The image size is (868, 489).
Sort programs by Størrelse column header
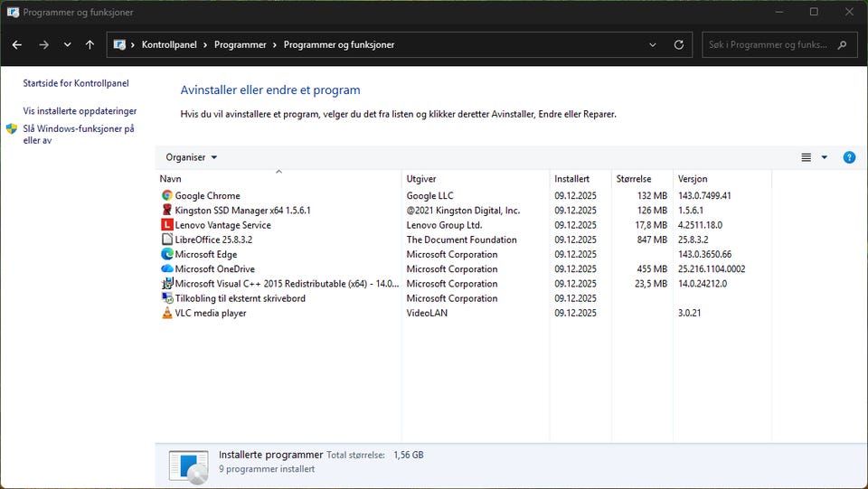pyautogui.click(x=632, y=179)
